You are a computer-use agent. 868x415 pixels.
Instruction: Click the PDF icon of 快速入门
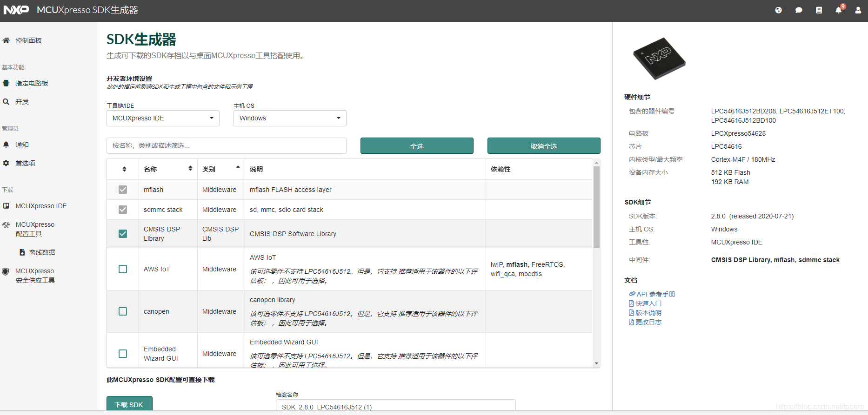click(631, 303)
